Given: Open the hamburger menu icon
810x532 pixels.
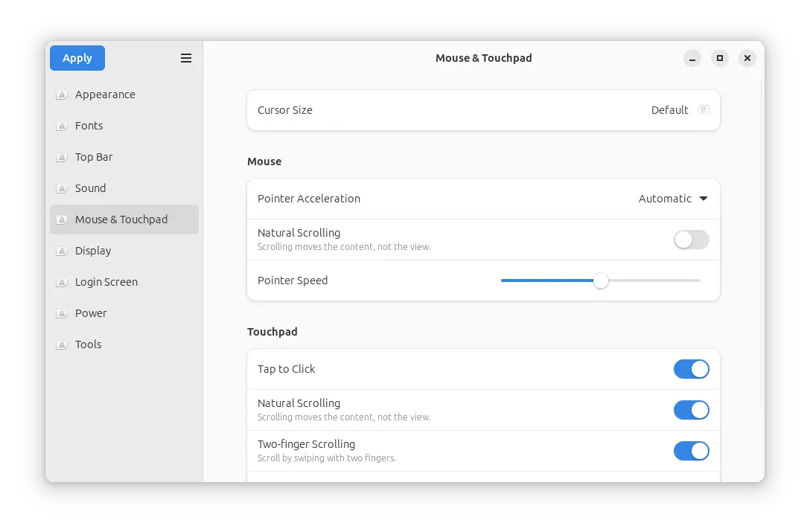Looking at the screenshot, I should [x=186, y=58].
